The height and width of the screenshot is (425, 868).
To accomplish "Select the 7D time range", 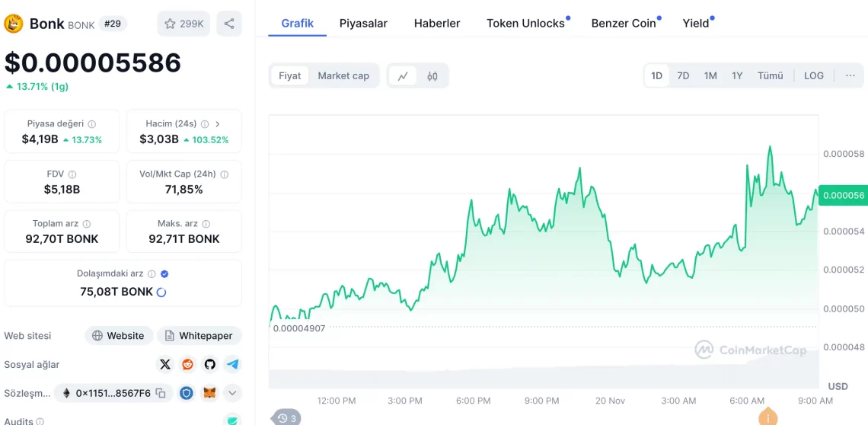I will point(683,75).
